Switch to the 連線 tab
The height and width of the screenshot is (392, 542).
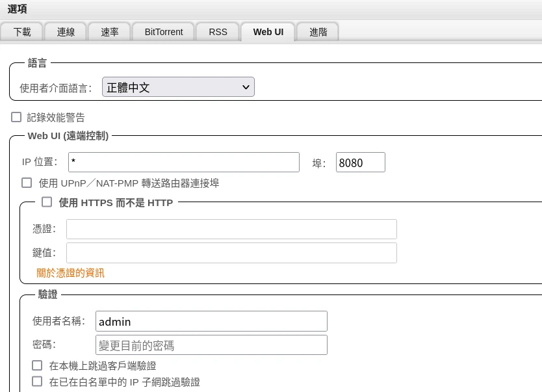66,32
